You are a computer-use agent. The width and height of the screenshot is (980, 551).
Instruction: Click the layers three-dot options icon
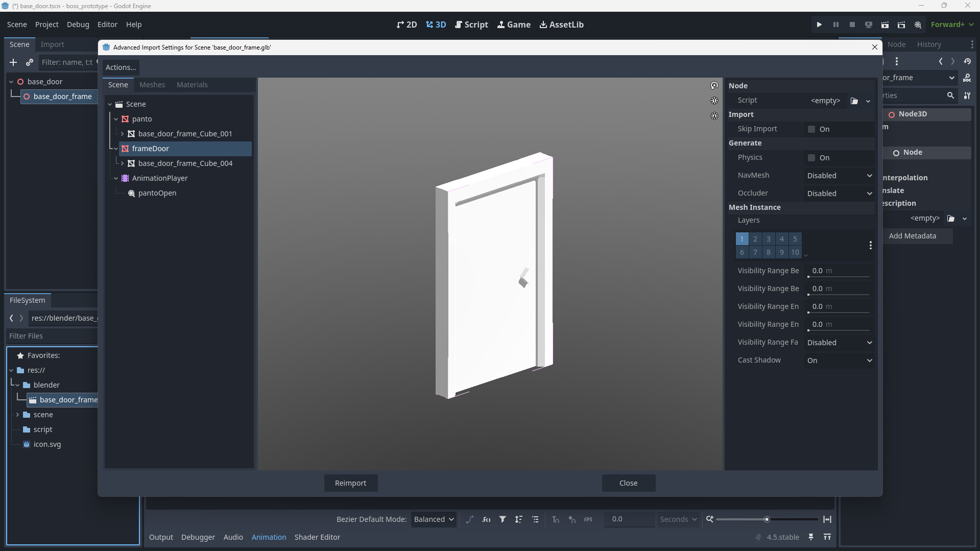pos(870,246)
